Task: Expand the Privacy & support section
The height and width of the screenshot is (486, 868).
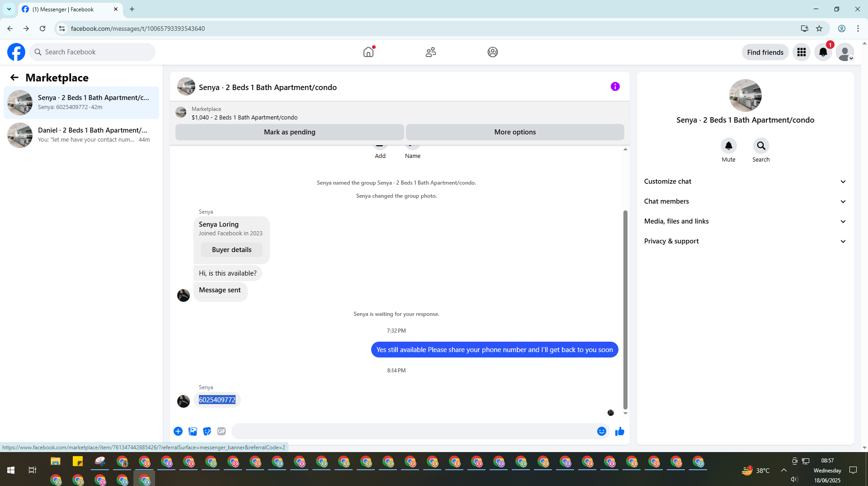Action: point(745,241)
